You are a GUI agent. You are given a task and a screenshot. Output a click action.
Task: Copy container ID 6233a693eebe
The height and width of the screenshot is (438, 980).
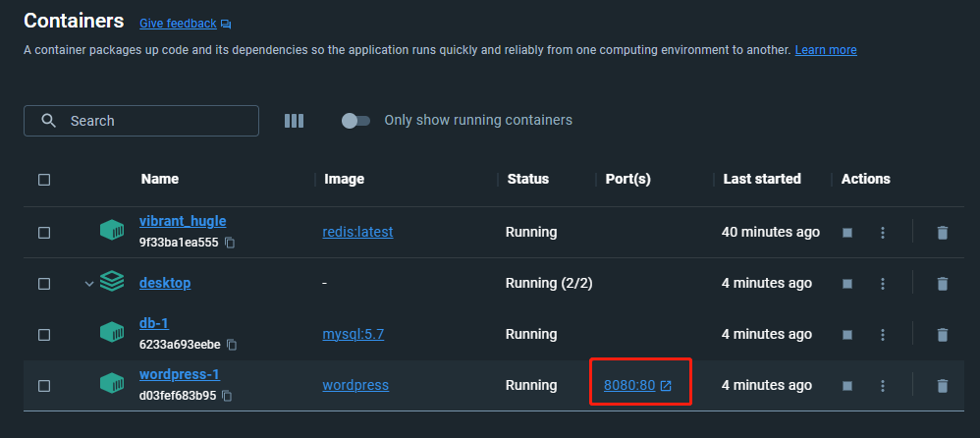232,345
